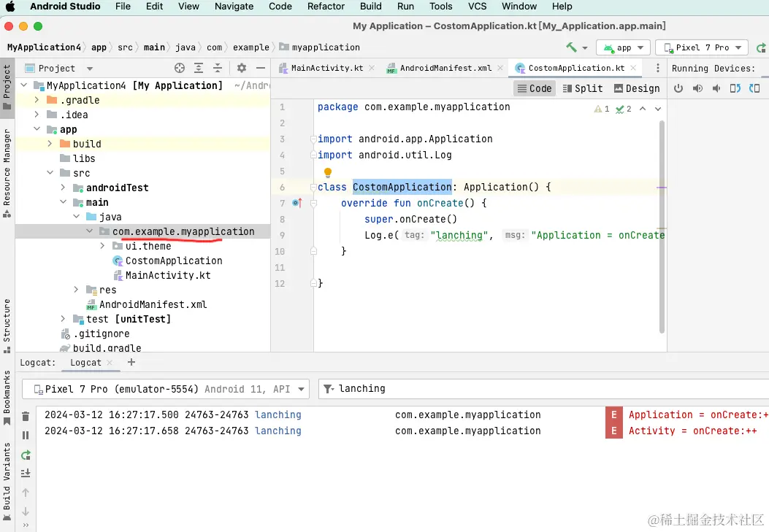Expand the .idea folder

point(37,115)
